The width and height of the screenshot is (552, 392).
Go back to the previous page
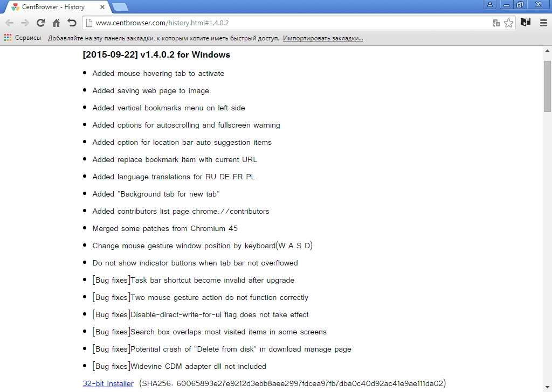pyautogui.click(x=10, y=23)
